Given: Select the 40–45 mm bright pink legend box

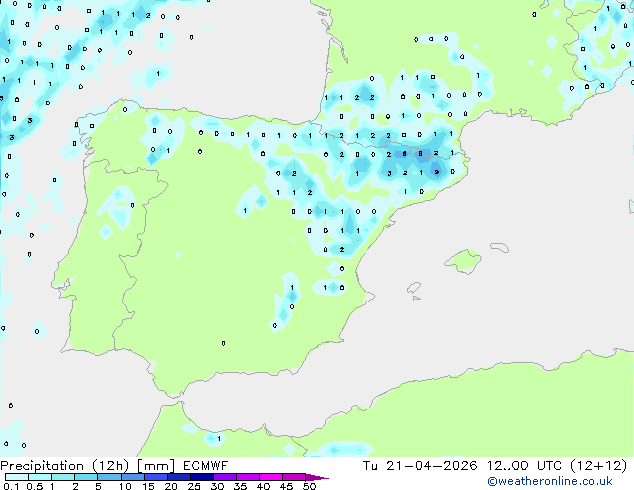Looking at the screenshot, I should click(x=271, y=477).
